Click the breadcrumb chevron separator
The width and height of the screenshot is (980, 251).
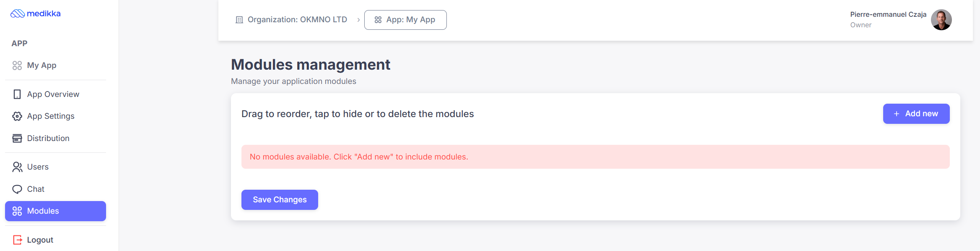pyautogui.click(x=358, y=20)
